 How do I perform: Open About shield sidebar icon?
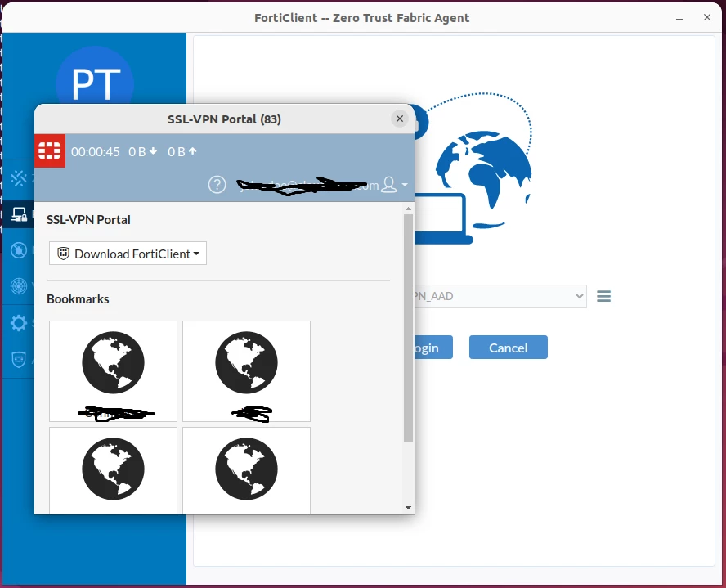pyautogui.click(x=19, y=359)
